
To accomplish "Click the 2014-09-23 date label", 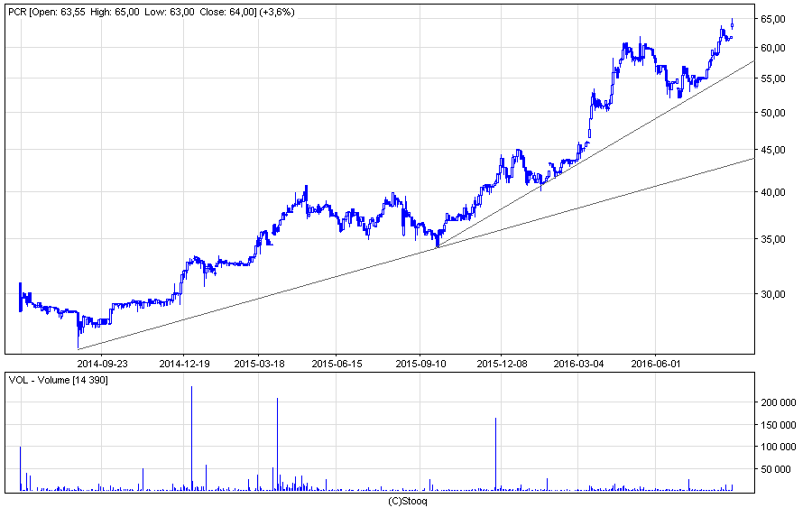I will point(102,364).
